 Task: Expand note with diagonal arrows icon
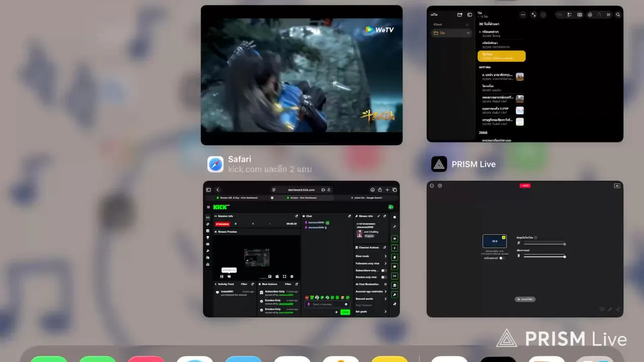pos(533,15)
